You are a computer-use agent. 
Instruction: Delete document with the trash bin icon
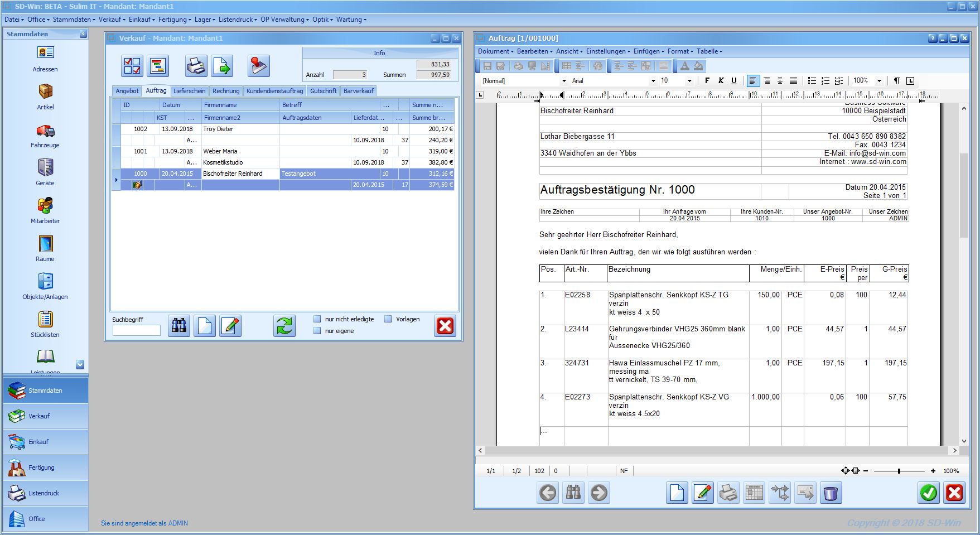coord(831,493)
